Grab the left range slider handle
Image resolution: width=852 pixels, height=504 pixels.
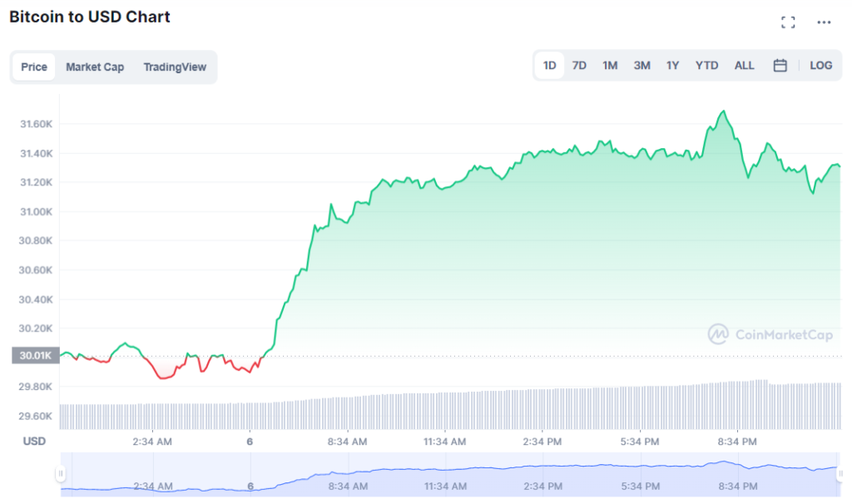tap(60, 473)
